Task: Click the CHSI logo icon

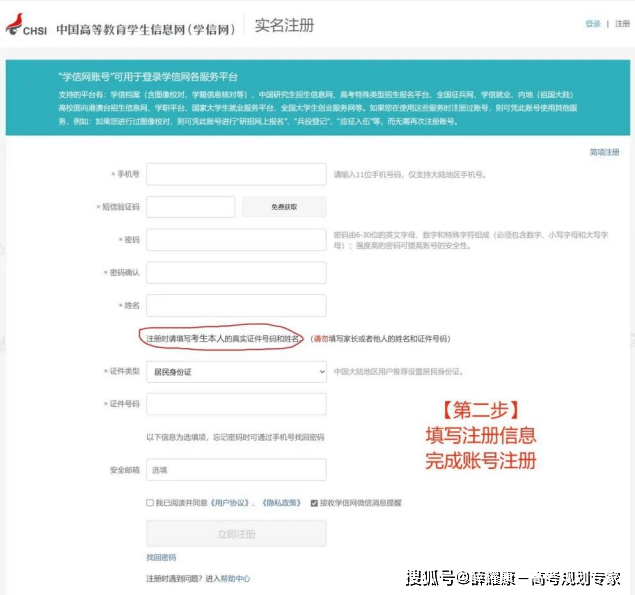Action: click(x=26, y=25)
